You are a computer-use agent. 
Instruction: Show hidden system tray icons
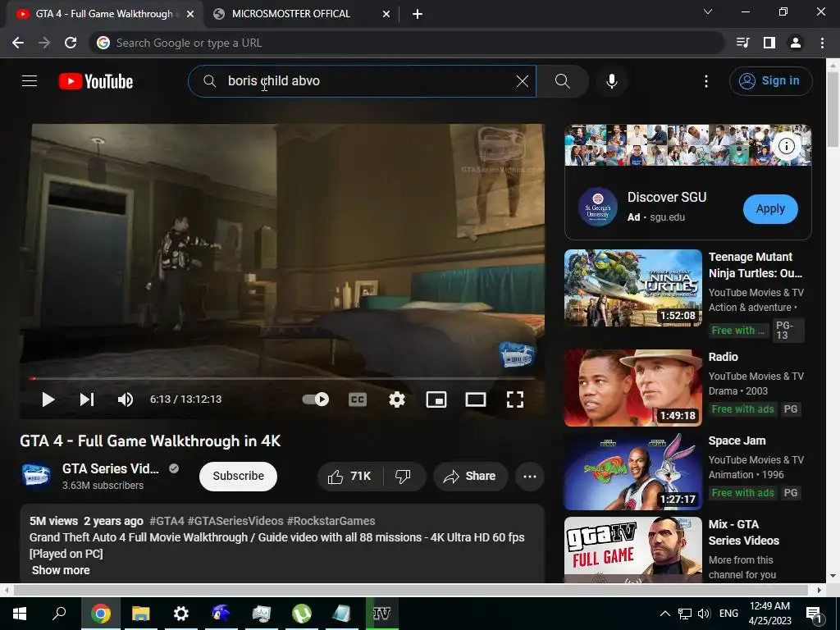point(664,614)
